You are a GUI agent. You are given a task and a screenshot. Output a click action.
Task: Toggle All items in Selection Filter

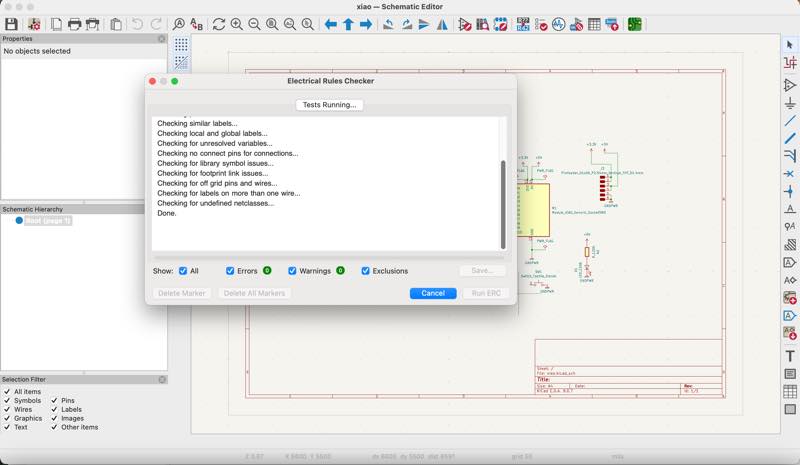(x=7, y=391)
